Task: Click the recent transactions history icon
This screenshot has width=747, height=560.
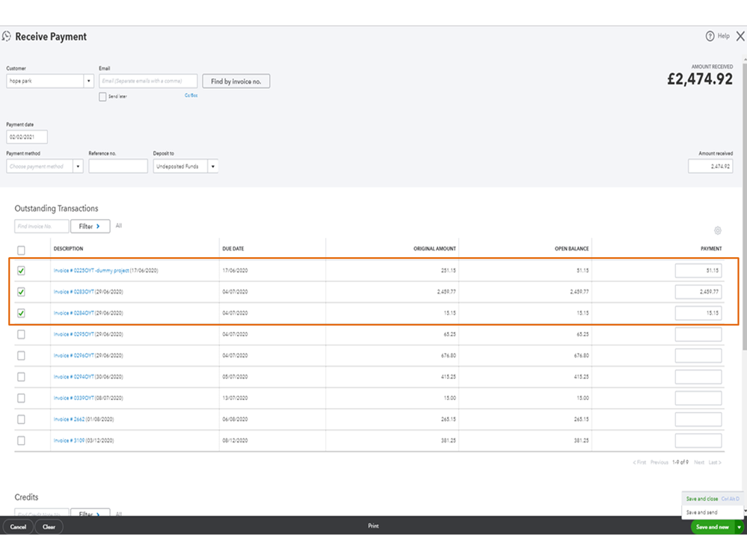Action: (x=7, y=37)
